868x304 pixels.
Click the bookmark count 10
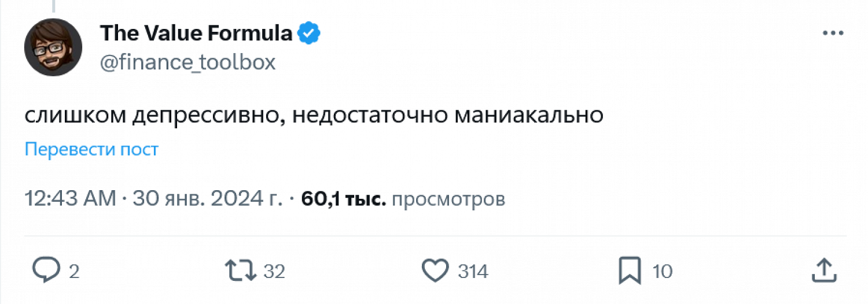pyautogui.click(x=663, y=271)
